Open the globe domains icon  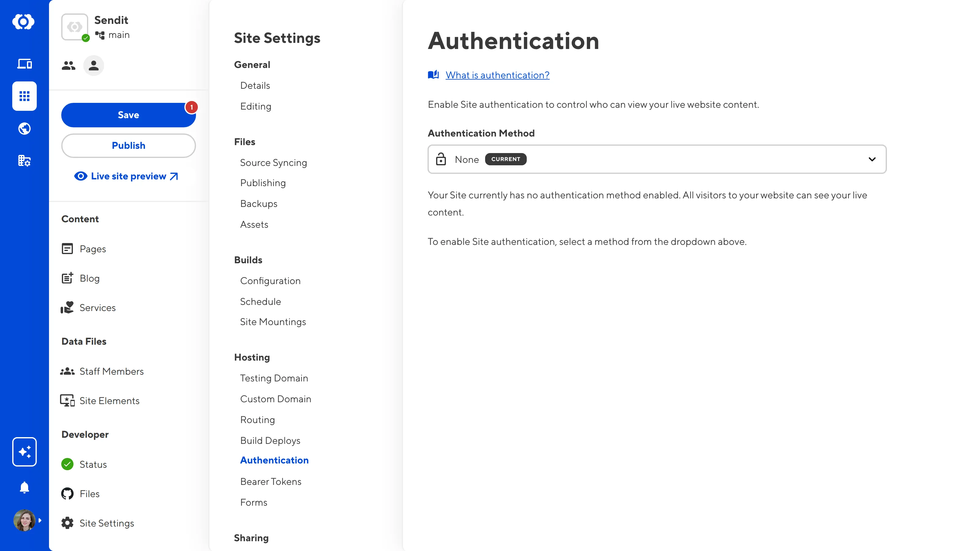pos(24,129)
